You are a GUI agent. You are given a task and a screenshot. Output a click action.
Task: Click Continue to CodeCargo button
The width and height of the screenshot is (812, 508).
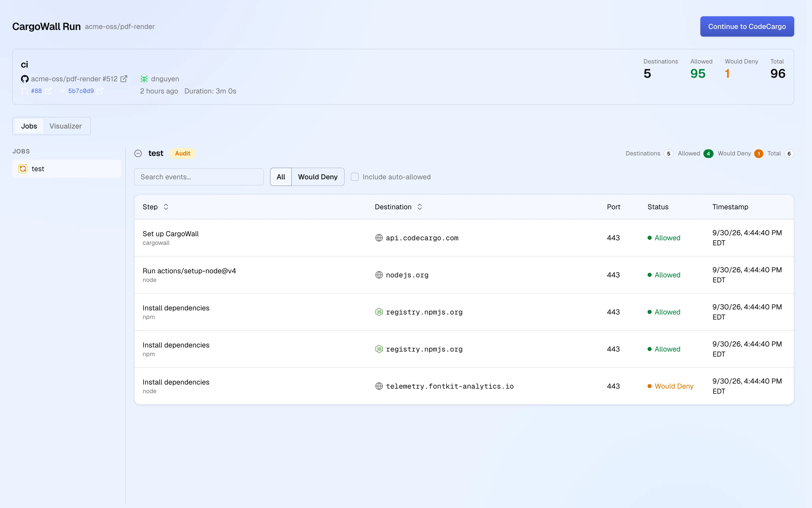747,26
